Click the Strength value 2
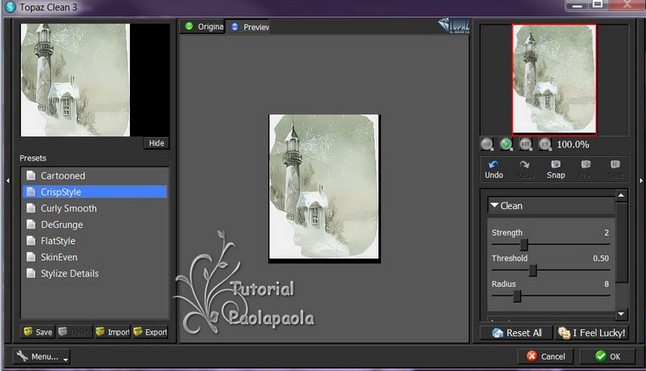Viewport: 646px width, 371px height. click(606, 233)
